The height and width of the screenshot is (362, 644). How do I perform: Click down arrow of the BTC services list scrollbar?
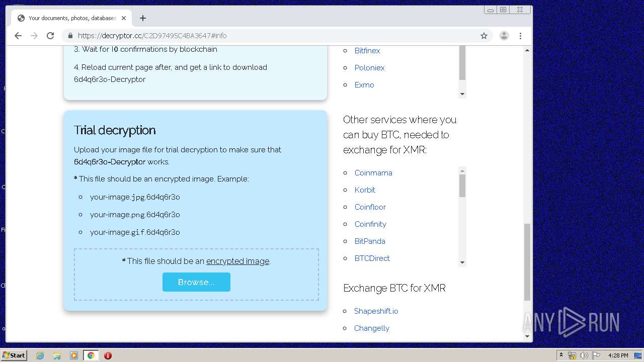tap(462, 262)
